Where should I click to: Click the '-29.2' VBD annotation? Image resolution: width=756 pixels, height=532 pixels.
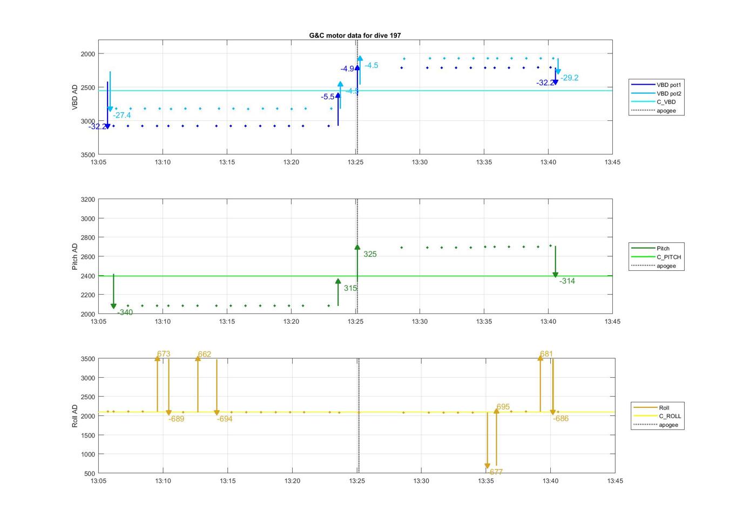pyautogui.click(x=569, y=78)
